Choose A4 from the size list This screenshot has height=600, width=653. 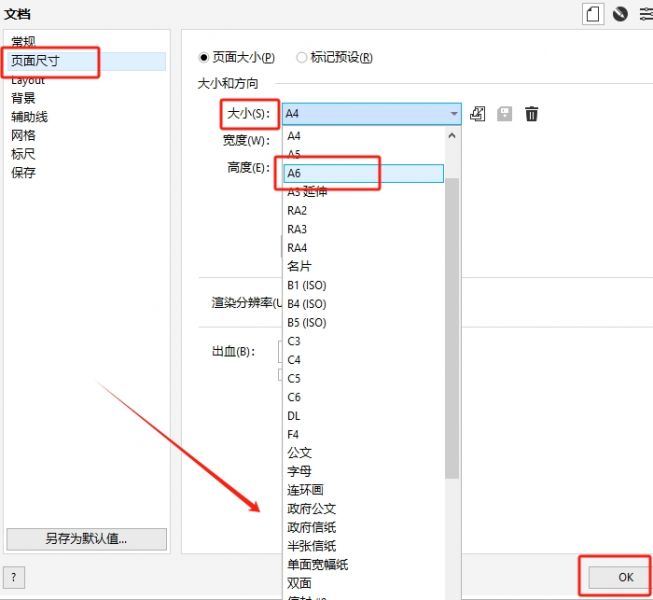pyautogui.click(x=363, y=136)
